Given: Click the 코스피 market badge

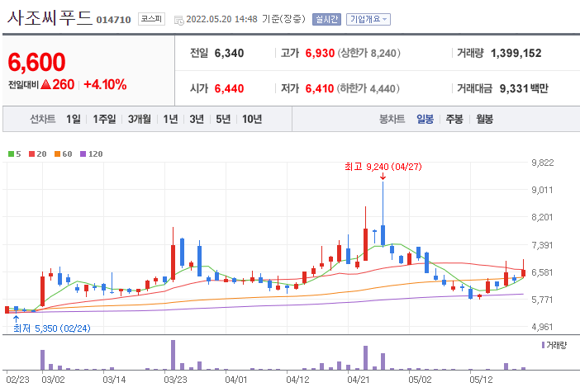Looking at the screenshot, I should click(152, 19).
